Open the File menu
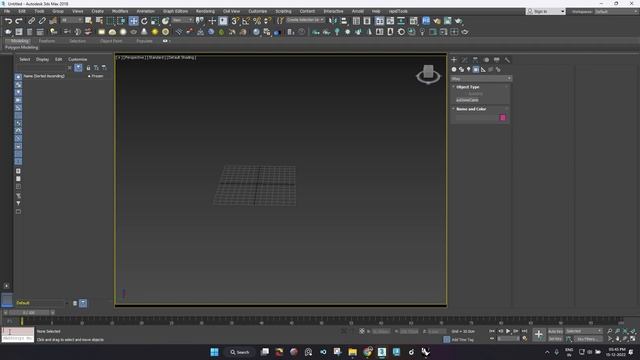640x360 pixels. pos(7,11)
